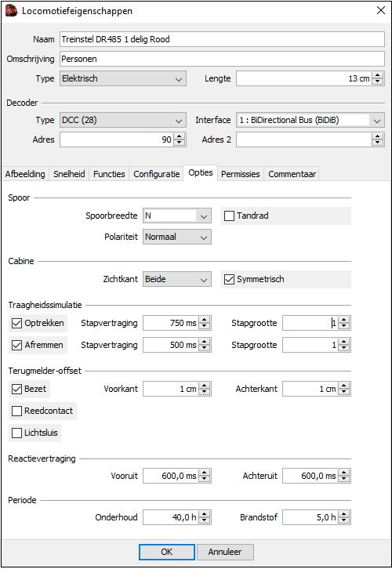
Task: Click into the Naam text field
Action: [x=222, y=39]
